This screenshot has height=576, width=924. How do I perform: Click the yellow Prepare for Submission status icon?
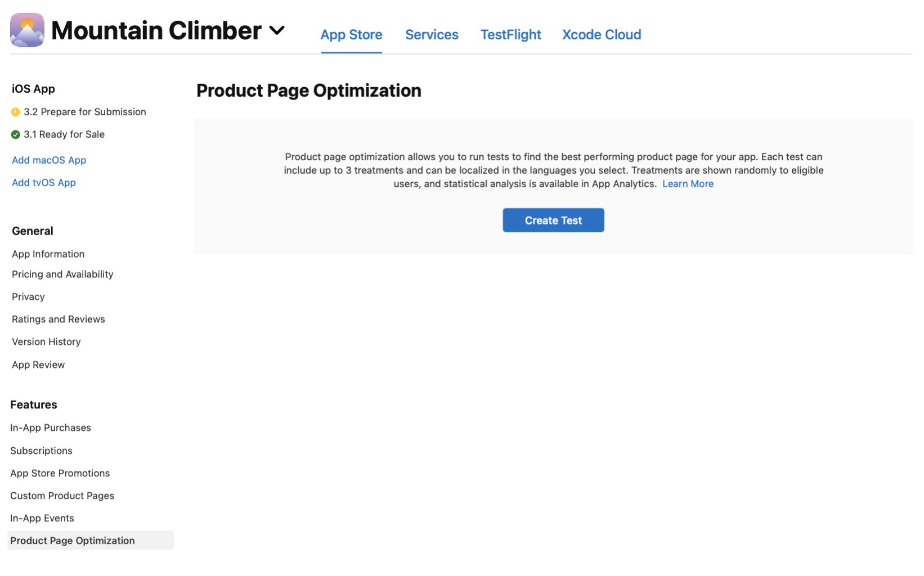coord(16,112)
